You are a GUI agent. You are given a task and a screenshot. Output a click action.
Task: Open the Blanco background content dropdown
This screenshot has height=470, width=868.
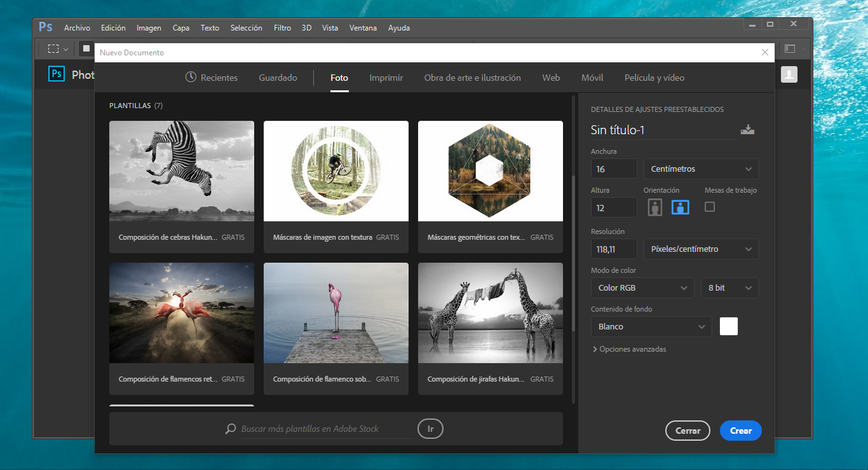651,326
